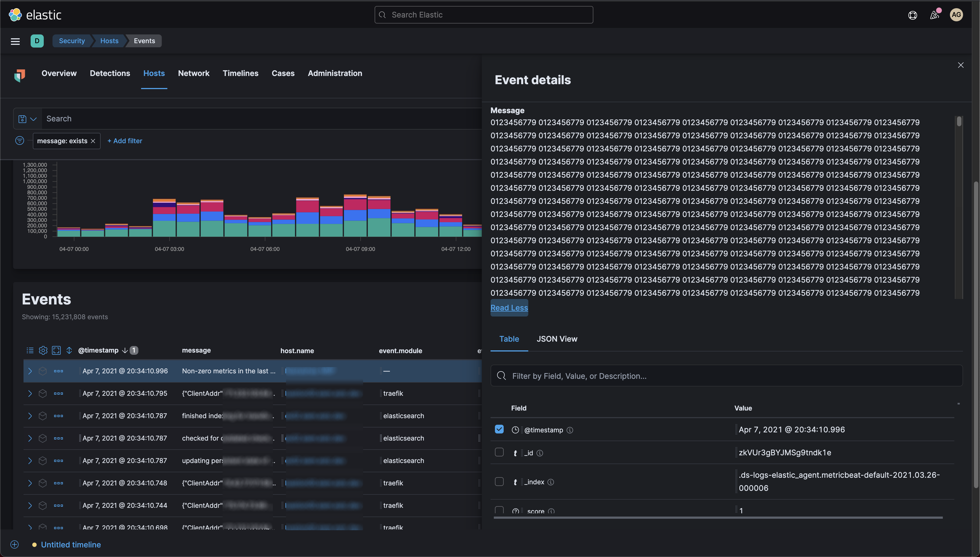Remove the message: exists filter
The height and width of the screenshot is (557, 980).
tap(93, 141)
